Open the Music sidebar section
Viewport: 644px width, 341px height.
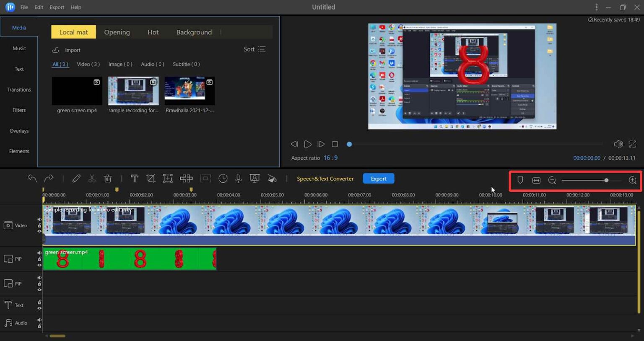click(x=19, y=49)
